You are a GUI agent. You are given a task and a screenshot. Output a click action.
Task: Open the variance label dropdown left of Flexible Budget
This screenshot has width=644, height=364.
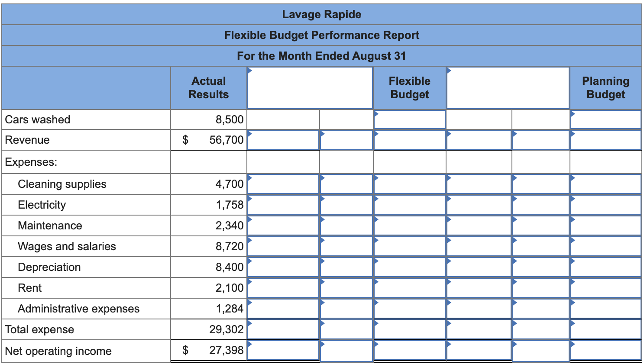[310, 87]
